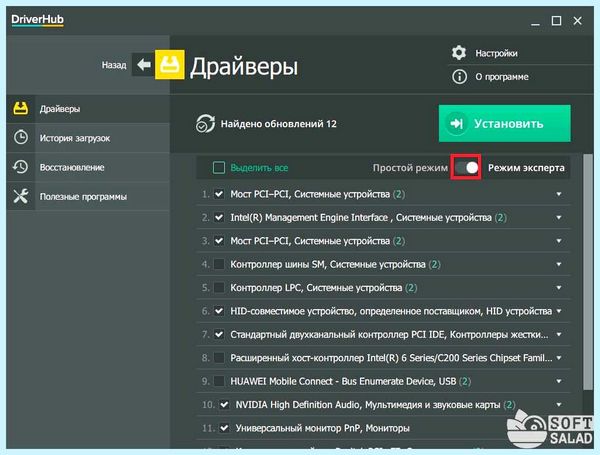Click the Установить button

click(x=504, y=124)
